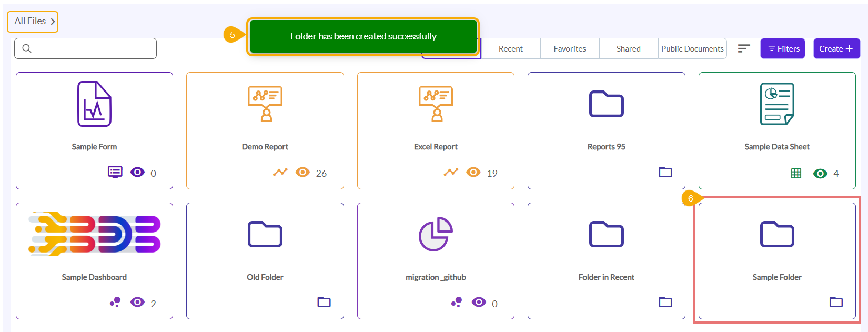Image resolution: width=868 pixels, height=332 pixels.
Task: Open the migration_github pie chart icon
Action: click(436, 234)
